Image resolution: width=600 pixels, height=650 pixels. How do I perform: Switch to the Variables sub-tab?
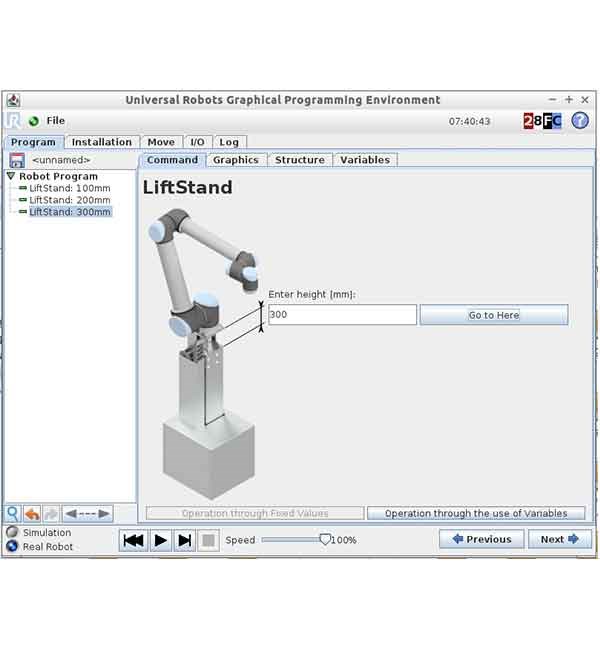click(365, 160)
